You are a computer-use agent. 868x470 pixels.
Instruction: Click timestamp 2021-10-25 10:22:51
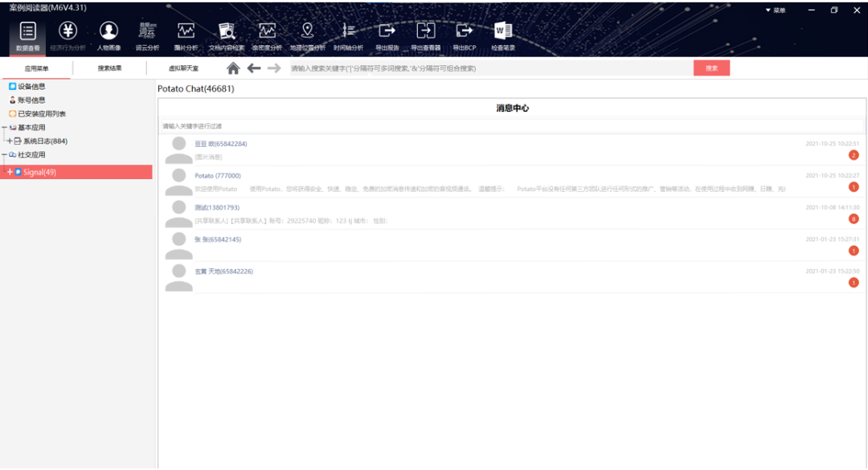point(832,144)
